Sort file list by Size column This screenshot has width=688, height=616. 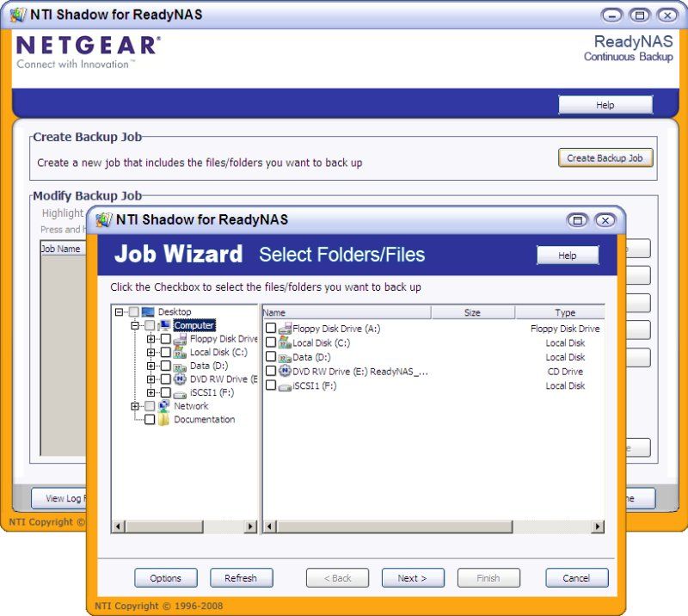(x=472, y=312)
